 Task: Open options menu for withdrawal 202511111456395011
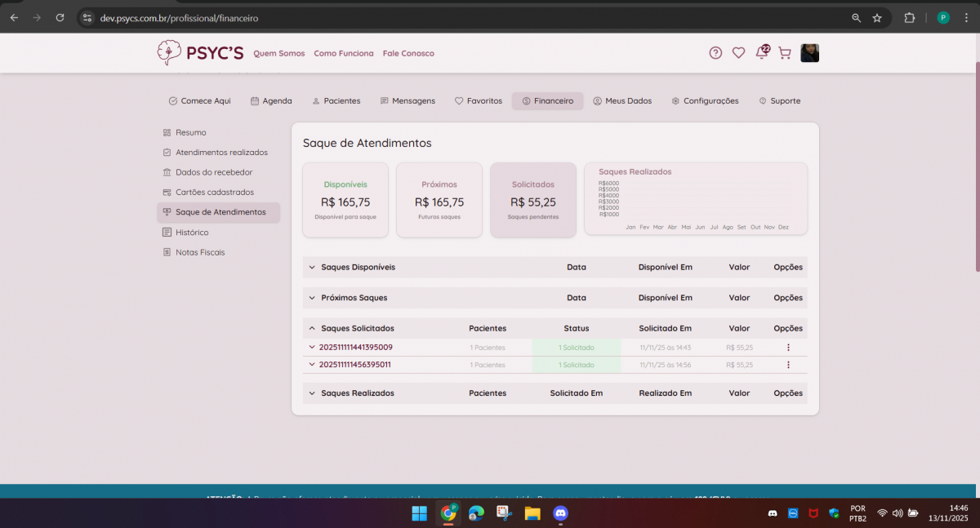tap(788, 365)
